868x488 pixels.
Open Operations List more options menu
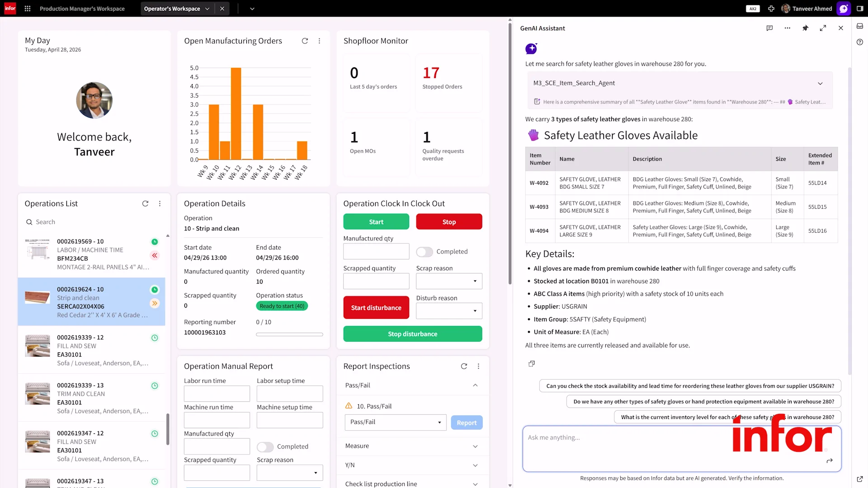(x=160, y=204)
